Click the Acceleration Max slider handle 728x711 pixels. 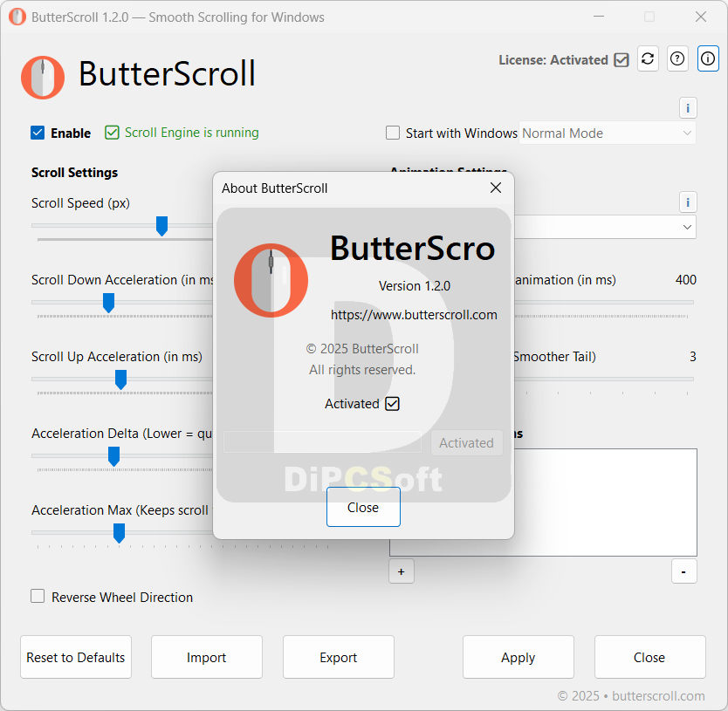point(120,533)
